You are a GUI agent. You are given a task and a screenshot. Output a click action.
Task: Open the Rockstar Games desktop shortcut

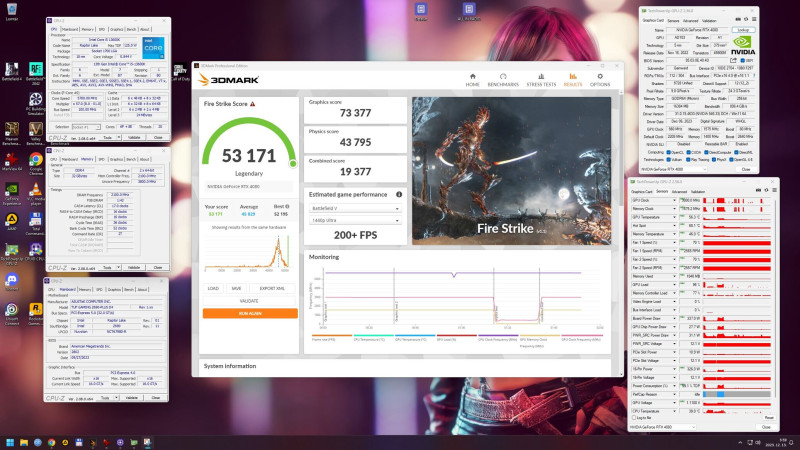click(35, 314)
